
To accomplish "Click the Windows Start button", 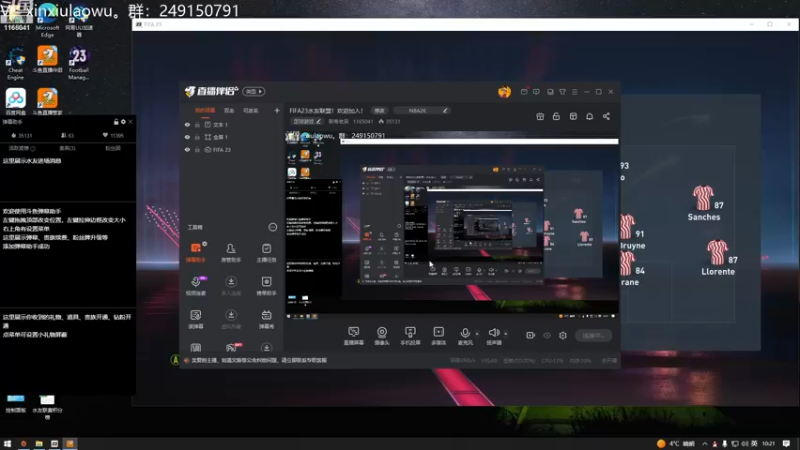I will 7,444.
